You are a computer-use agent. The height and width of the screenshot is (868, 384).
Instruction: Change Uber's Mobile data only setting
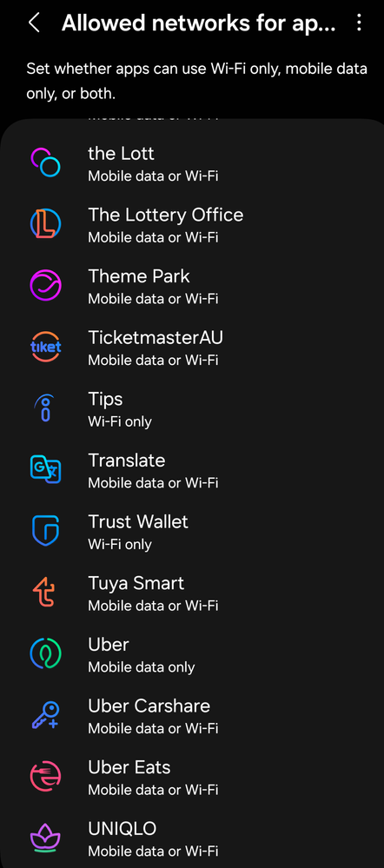192,655
